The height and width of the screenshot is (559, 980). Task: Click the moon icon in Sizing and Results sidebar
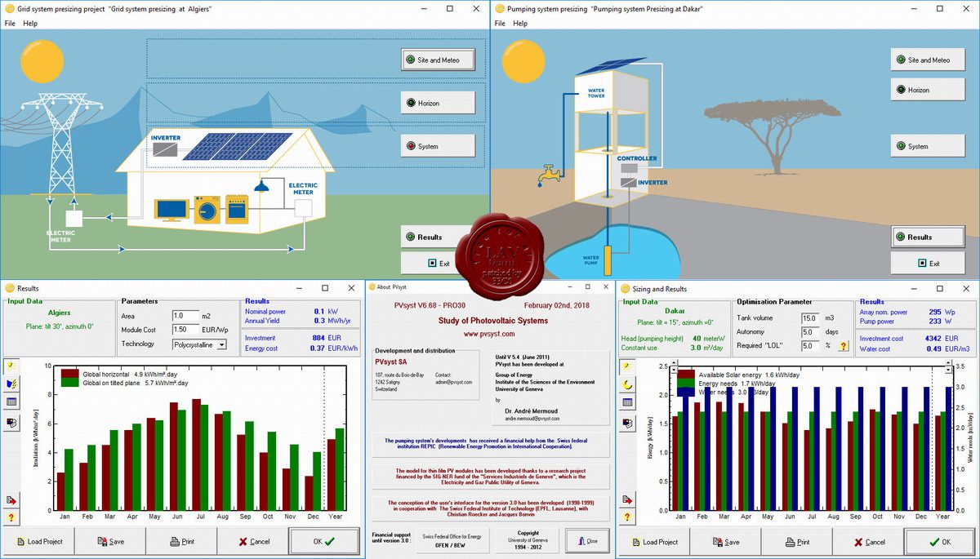click(627, 384)
